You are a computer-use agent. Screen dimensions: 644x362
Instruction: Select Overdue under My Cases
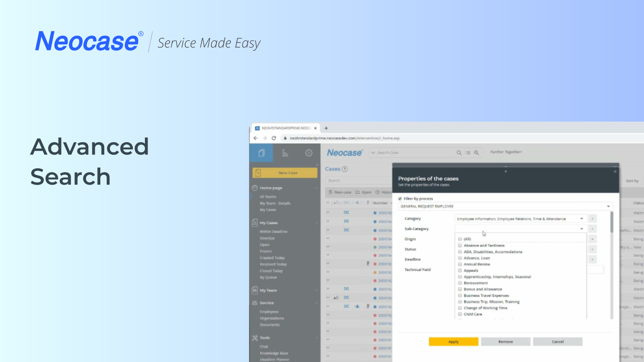(x=267, y=238)
